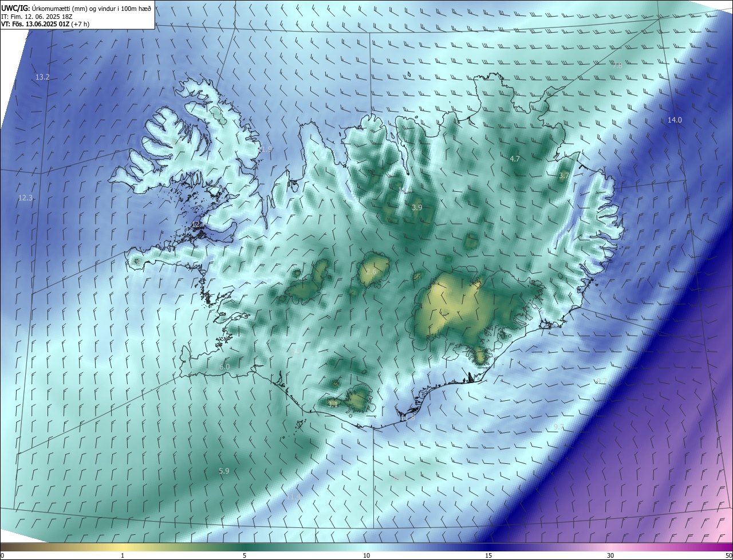Click the 13.2 value label on the map
This screenshot has height=560, width=733.
coord(43,77)
